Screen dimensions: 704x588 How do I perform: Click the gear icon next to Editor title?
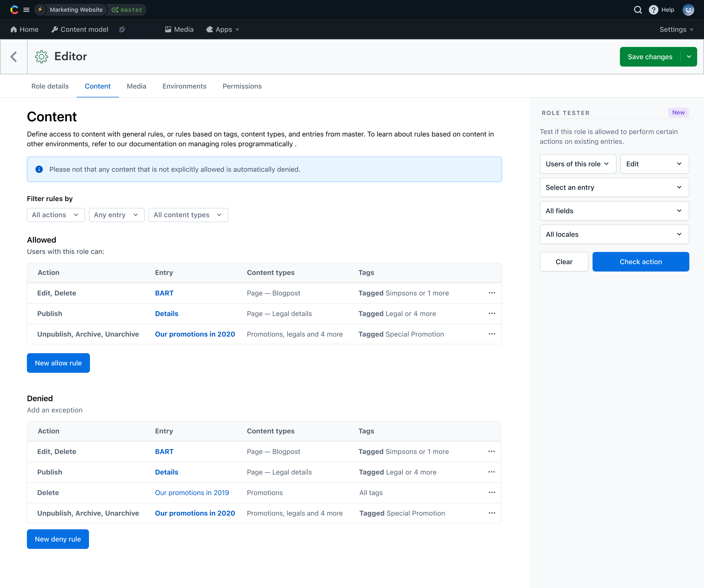(41, 56)
